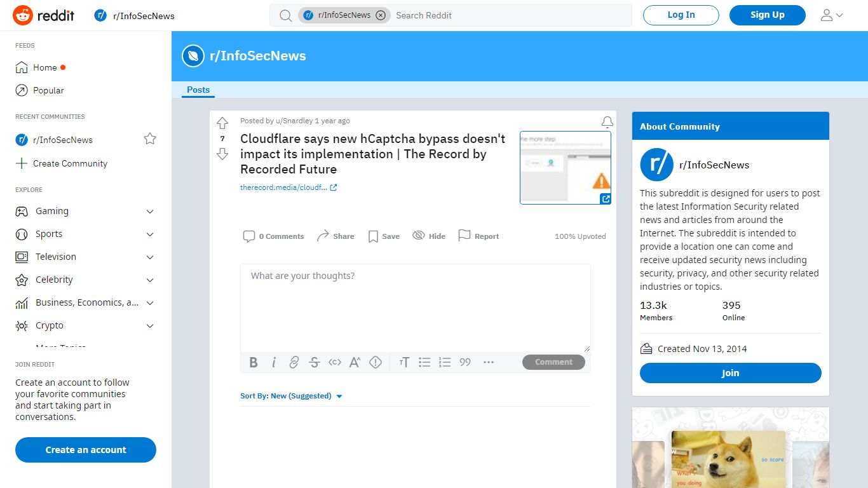
Task: Remove the r/InfoSecNews search filter chip
Action: tap(381, 15)
